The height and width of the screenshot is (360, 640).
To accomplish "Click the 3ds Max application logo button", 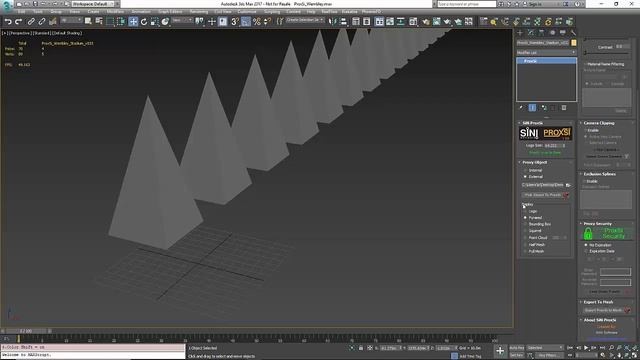I will coord(7,6).
